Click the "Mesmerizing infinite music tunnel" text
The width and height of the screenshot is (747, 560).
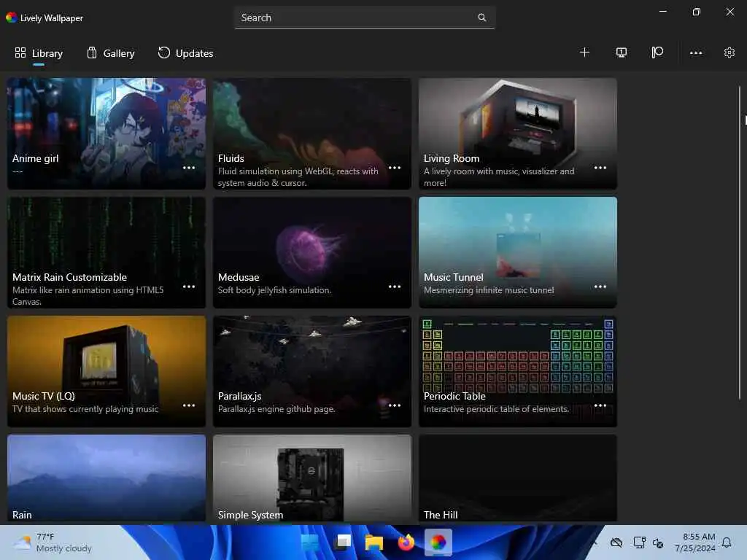tap(489, 290)
